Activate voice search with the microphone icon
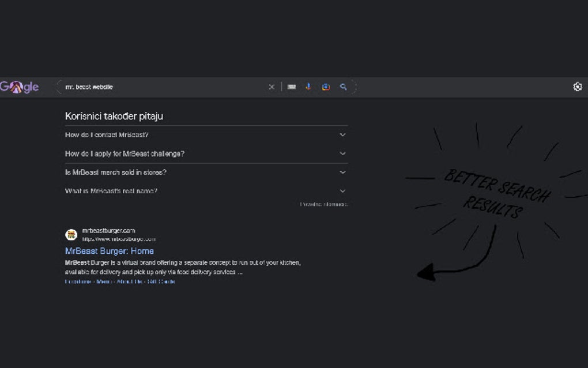588x368 pixels. coord(308,87)
